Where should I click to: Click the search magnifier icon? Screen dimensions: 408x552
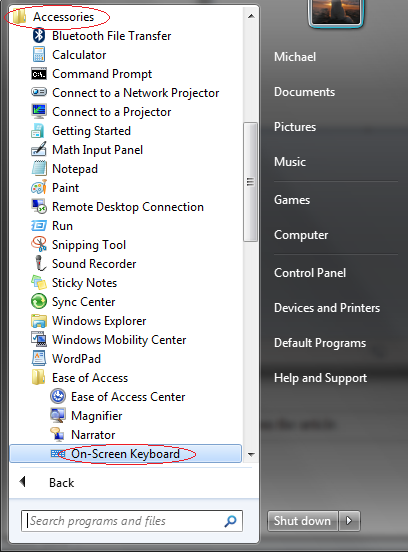click(x=230, y=521)
